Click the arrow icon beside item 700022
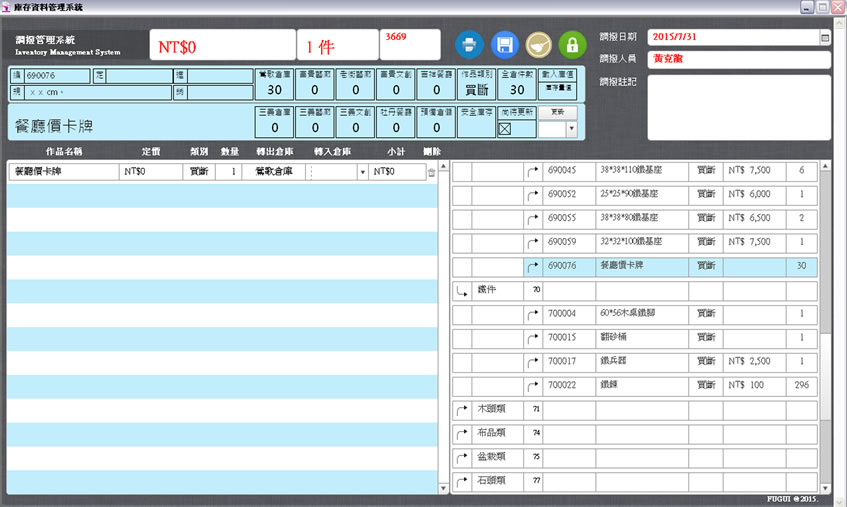The width and height of the screenshot is (847, 507). click(x=531, y=386)
